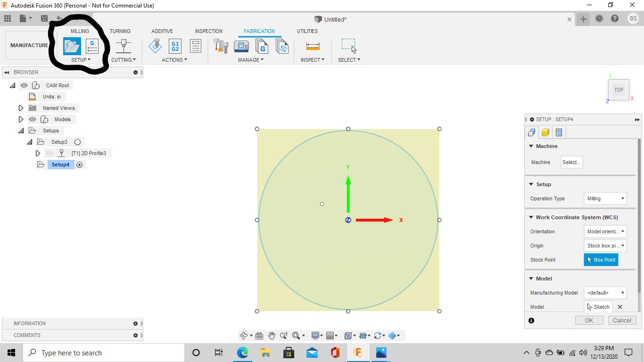644x362 pixels.
Task: Cancel the Setup4 dialog
Action: pyautogui.click(x=622, y=320)
